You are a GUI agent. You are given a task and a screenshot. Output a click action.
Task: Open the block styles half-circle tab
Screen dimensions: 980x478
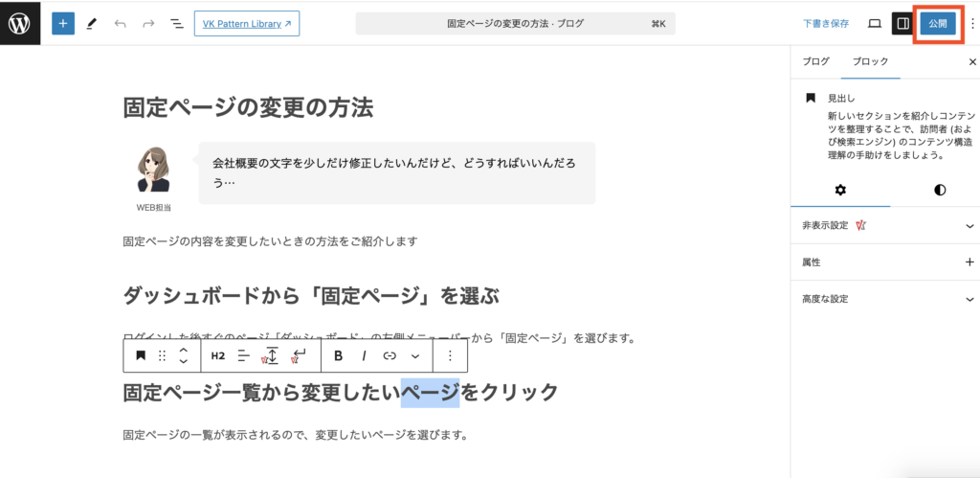tap(939, 190)
